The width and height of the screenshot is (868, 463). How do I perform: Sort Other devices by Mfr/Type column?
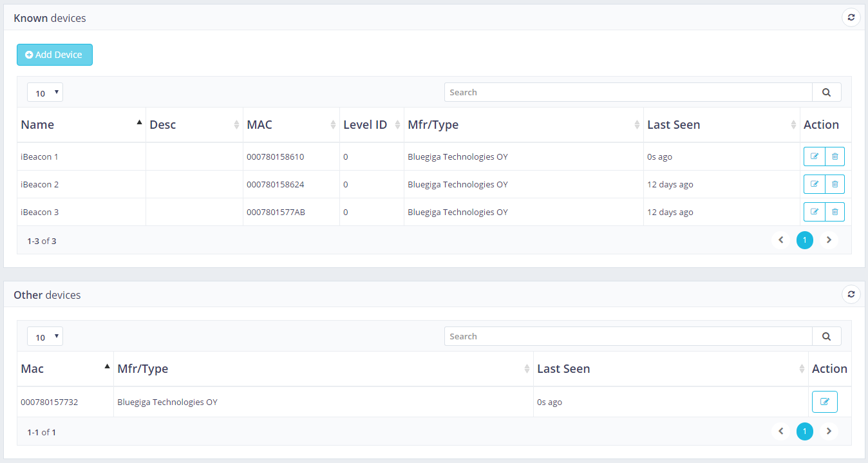[323, 369]
